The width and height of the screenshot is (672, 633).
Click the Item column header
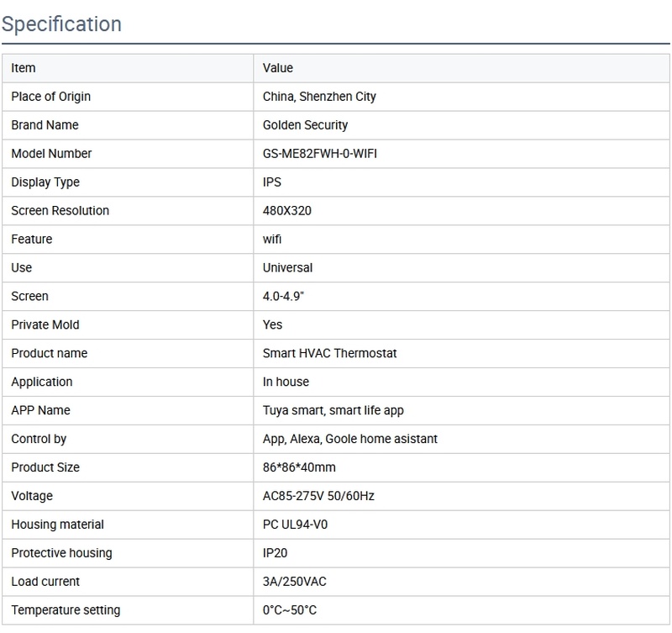click(24, 68)
